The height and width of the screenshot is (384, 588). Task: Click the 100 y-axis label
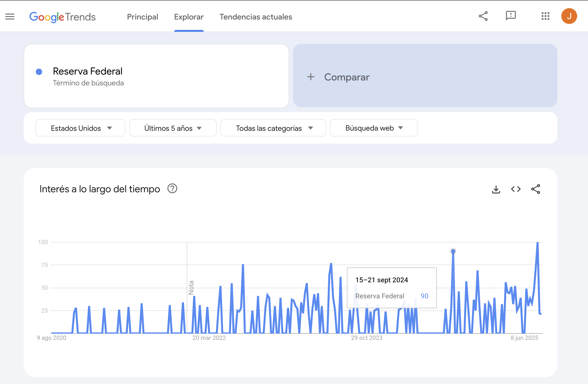pos(43,242)
